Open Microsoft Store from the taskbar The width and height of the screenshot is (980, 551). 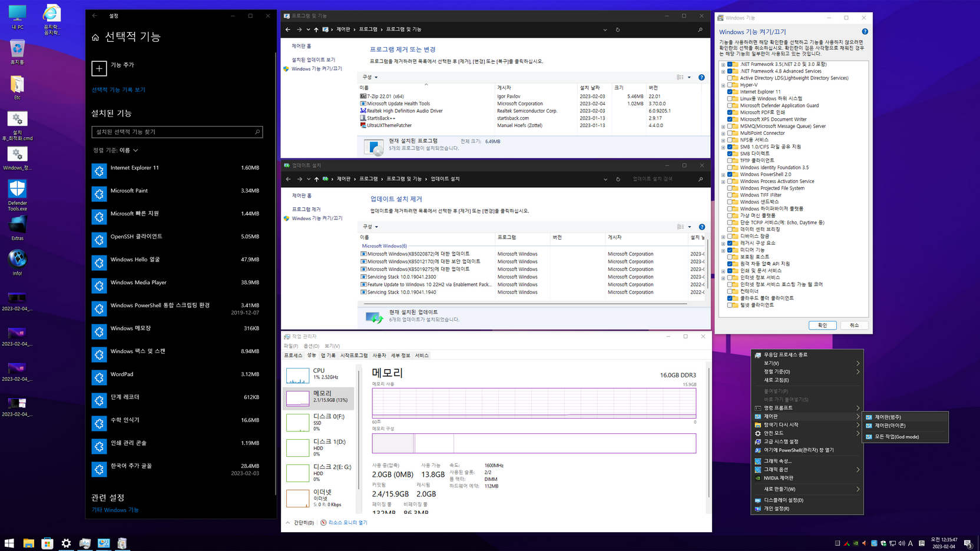click(47, 543)
